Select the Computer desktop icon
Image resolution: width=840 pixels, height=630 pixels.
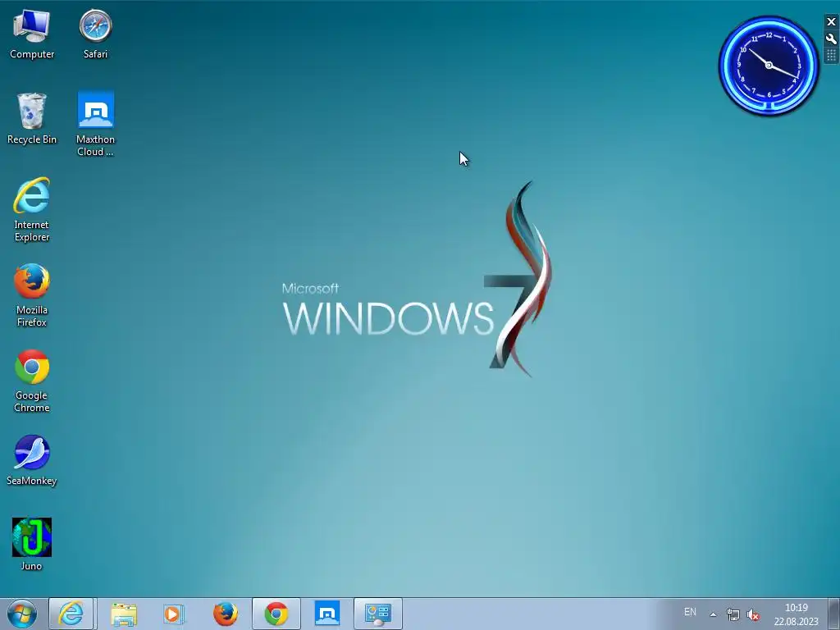pyautogui.click(x=32, y=34)
